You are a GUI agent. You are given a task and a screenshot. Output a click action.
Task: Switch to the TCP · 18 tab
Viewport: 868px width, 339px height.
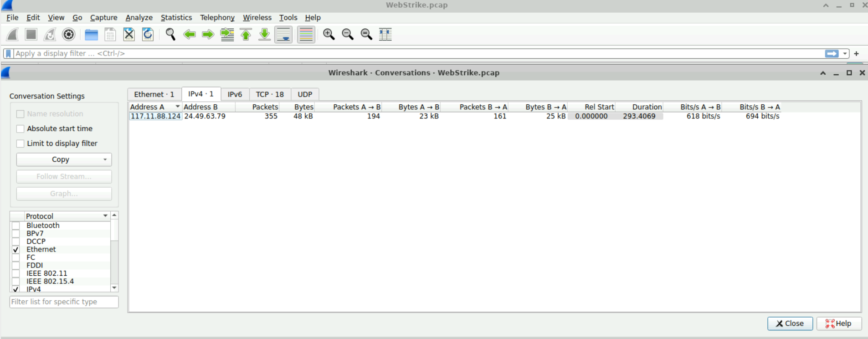(x=270, y=94)
